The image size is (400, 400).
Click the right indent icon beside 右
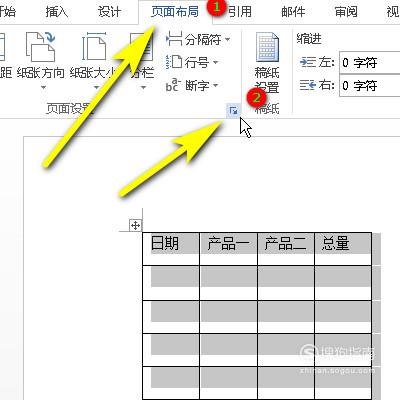tap(308, 86)
